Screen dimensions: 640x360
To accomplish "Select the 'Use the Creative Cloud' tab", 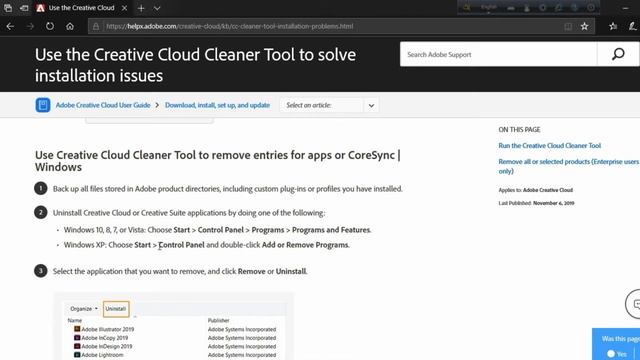I will click(x=81, y=8).
